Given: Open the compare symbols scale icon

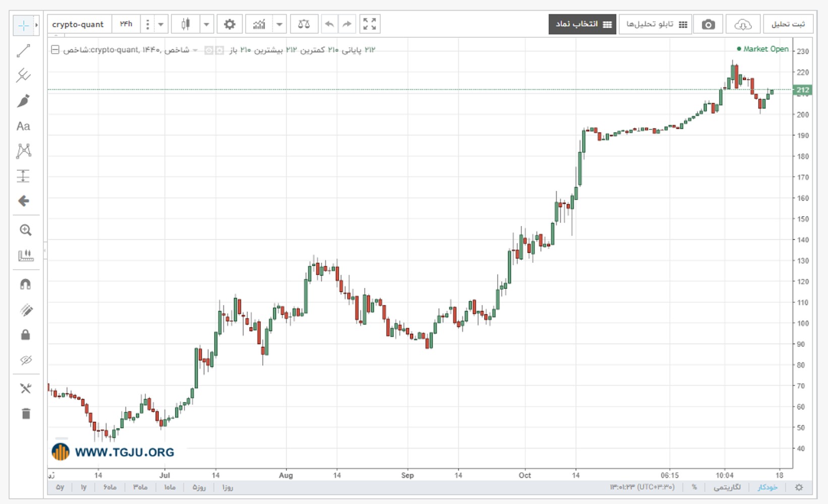Looking at the screenshot, I should [x=304, y=24].
